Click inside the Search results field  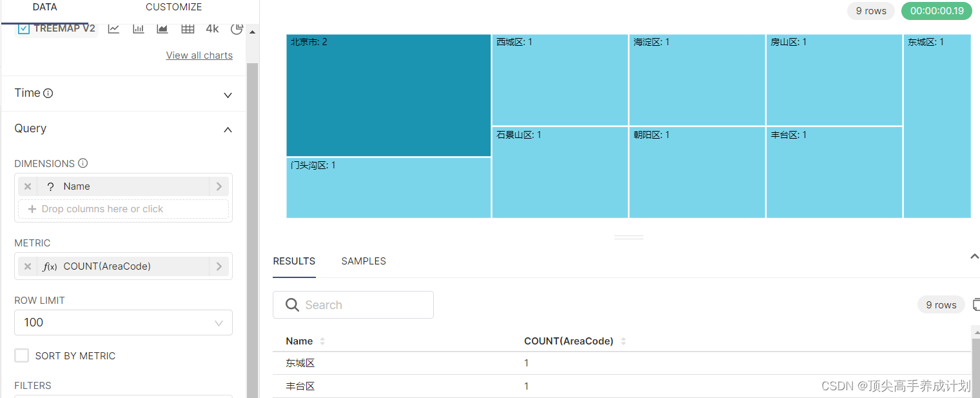point(353,304)
